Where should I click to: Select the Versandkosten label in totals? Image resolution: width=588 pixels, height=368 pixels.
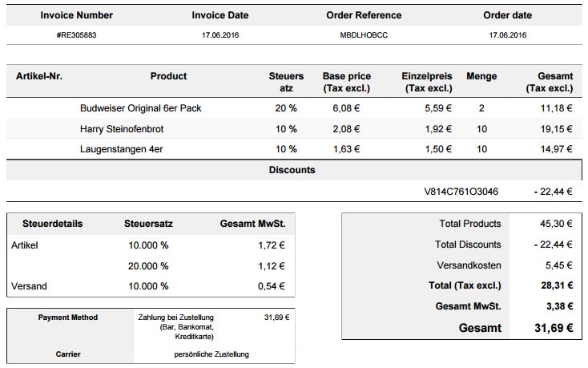click(x=469, y=265)
